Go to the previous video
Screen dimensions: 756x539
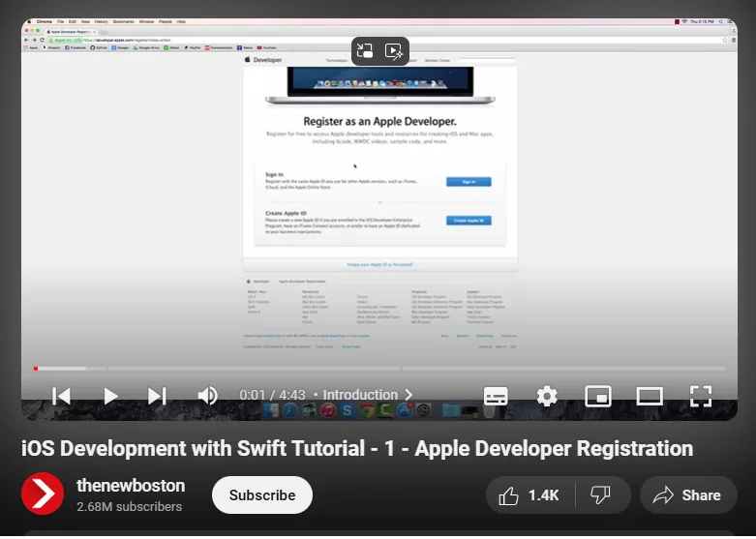[62, 396]
